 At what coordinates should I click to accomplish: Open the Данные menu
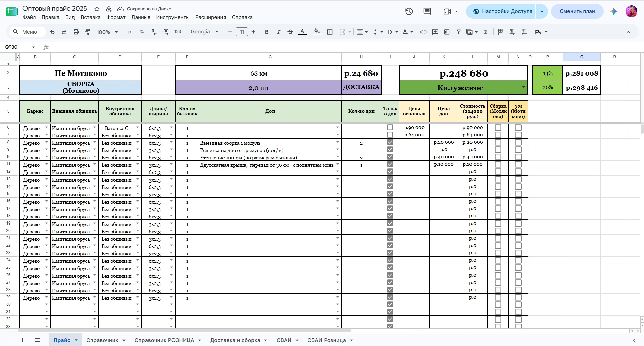coord(141,17)
